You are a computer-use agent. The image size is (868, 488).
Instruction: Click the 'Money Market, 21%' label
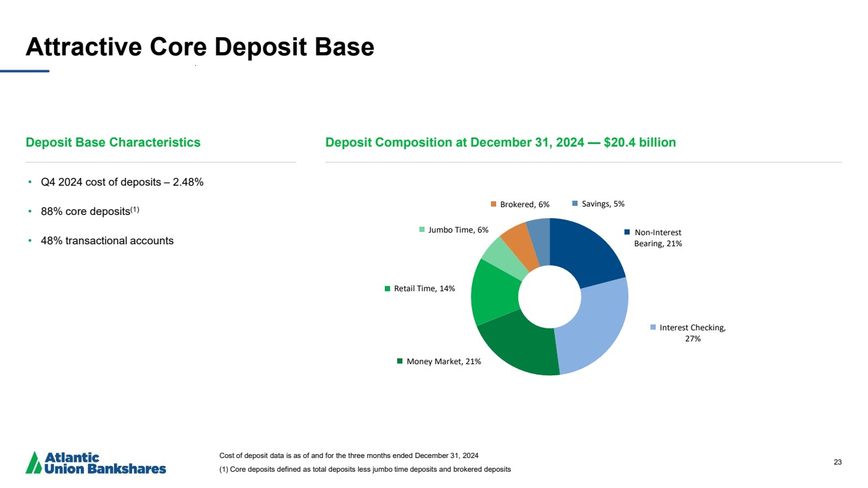[x=443, y=362]
